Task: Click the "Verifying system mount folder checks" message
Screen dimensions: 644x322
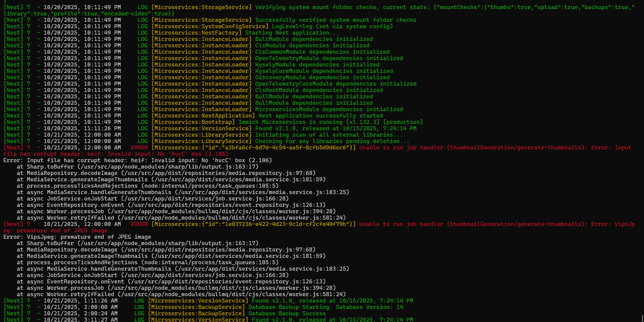Action: tap(315, 7)
